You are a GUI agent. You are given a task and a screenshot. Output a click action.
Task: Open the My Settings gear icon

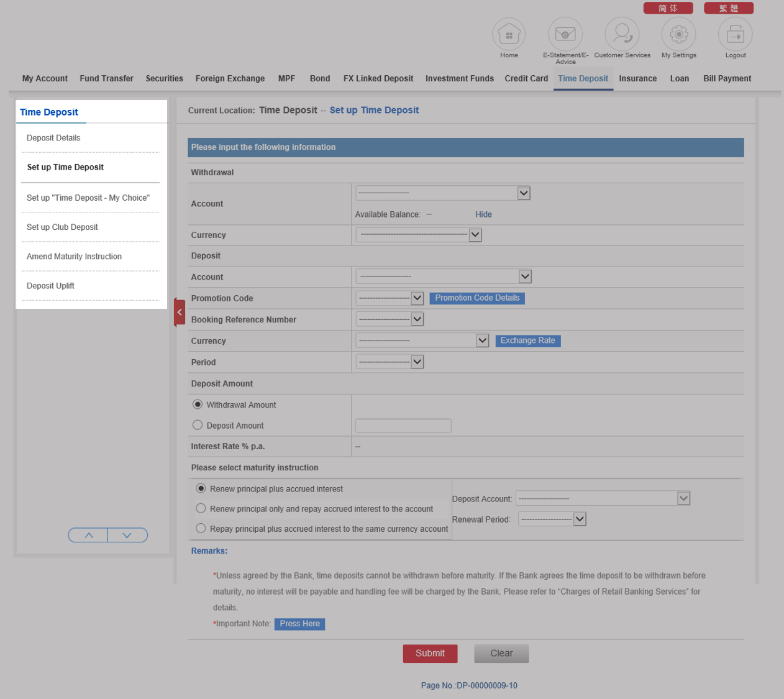[678, 35]
